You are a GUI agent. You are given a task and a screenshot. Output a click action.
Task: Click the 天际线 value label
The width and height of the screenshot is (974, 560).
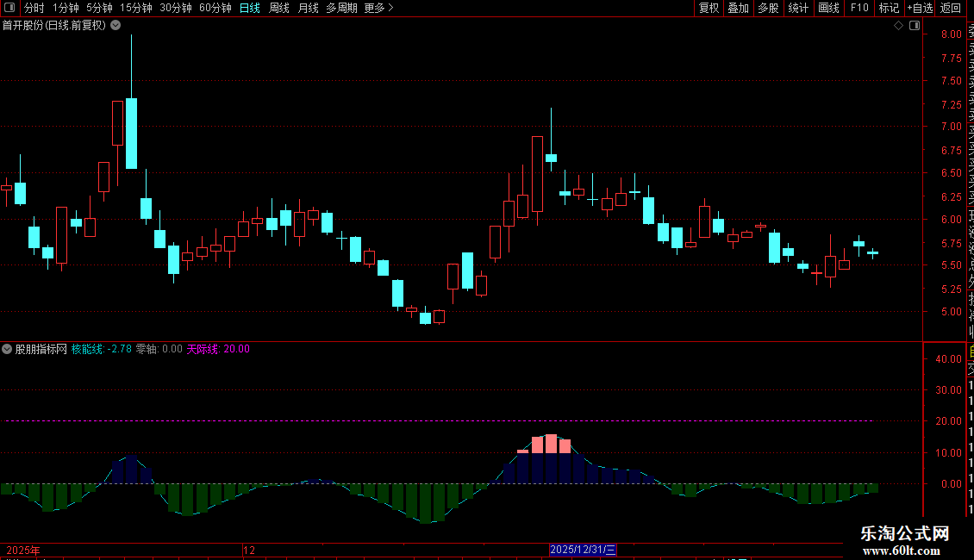tap(218, 349)
